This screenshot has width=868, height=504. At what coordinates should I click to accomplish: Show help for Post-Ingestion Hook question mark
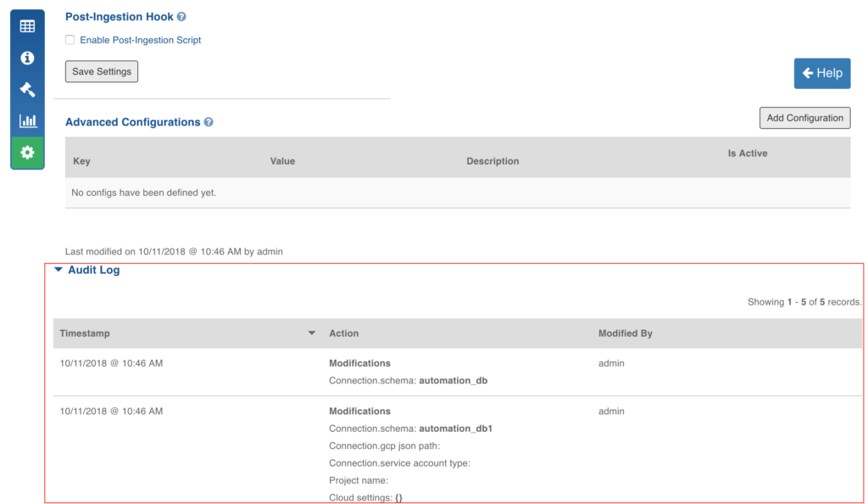tap(181, 17)
